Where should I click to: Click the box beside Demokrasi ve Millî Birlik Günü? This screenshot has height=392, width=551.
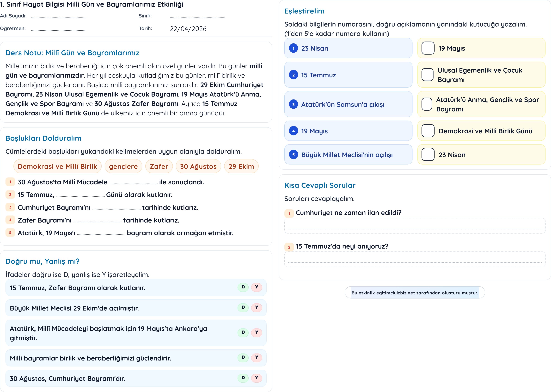click(x=428, y=131)
